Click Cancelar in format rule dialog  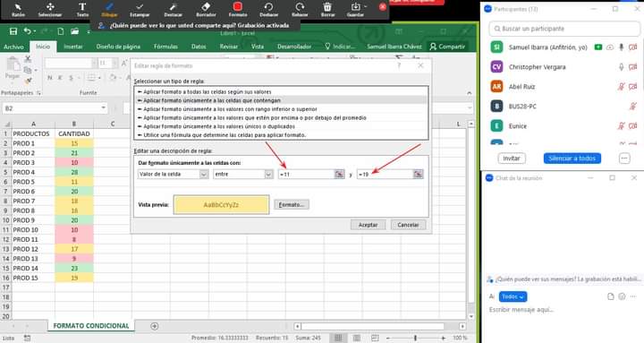click(408, 225)
